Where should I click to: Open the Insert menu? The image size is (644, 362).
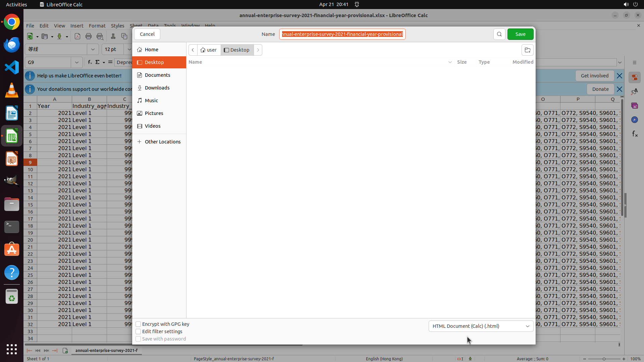click(x=76, y=25)
